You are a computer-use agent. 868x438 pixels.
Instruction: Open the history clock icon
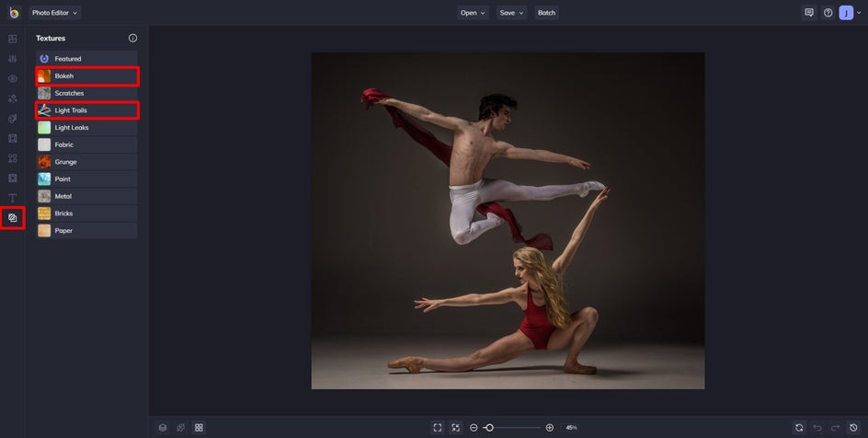click(853, 428)
